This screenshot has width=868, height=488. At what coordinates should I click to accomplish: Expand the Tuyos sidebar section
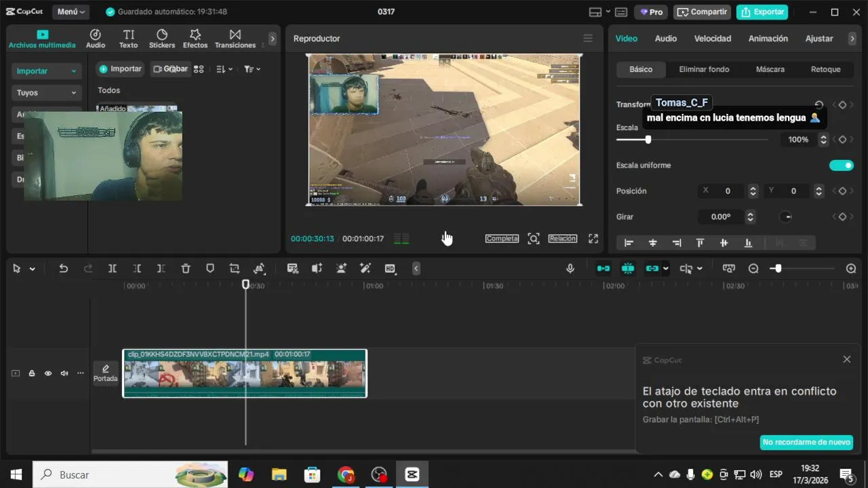tap(47, 93)
